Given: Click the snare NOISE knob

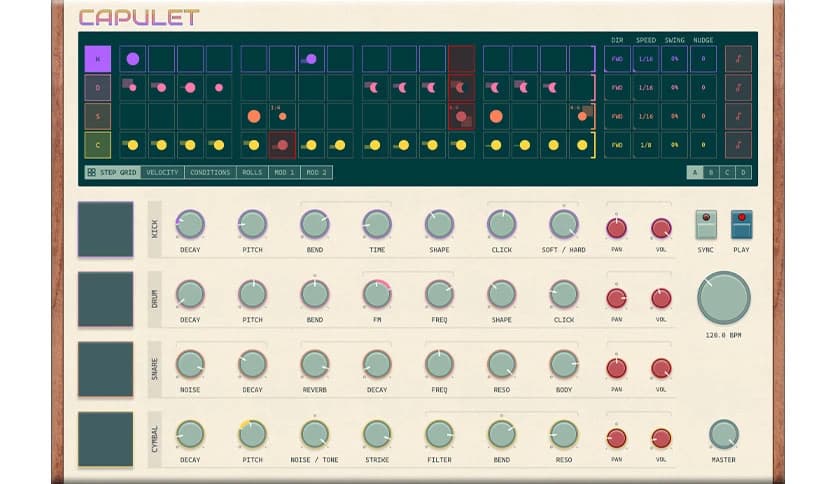Looking at the screenshot, I should coord(190,364).
